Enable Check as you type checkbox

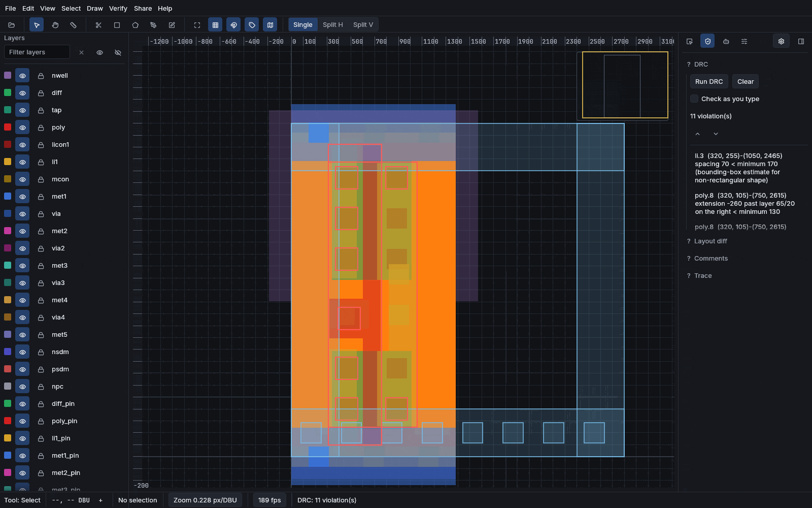click(x=694, y=99)
